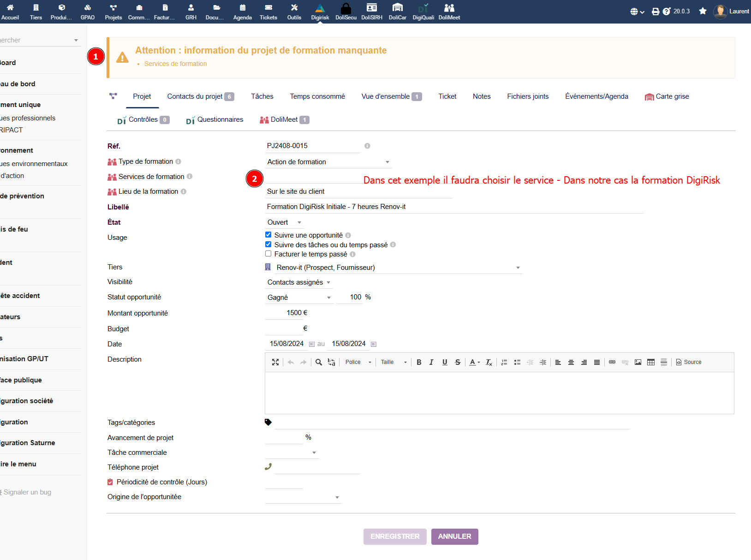Open the État dropdown showing Ouvert
The image size is (751, 560).
coord(285,222)
